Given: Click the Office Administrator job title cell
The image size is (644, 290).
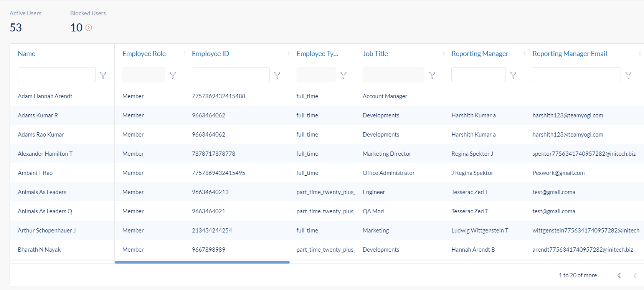Looking at the screenshot, I should [388, 173].
